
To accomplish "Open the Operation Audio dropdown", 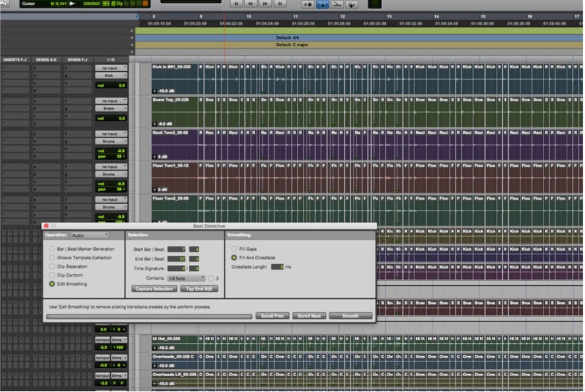I will (x=90, y=235).
